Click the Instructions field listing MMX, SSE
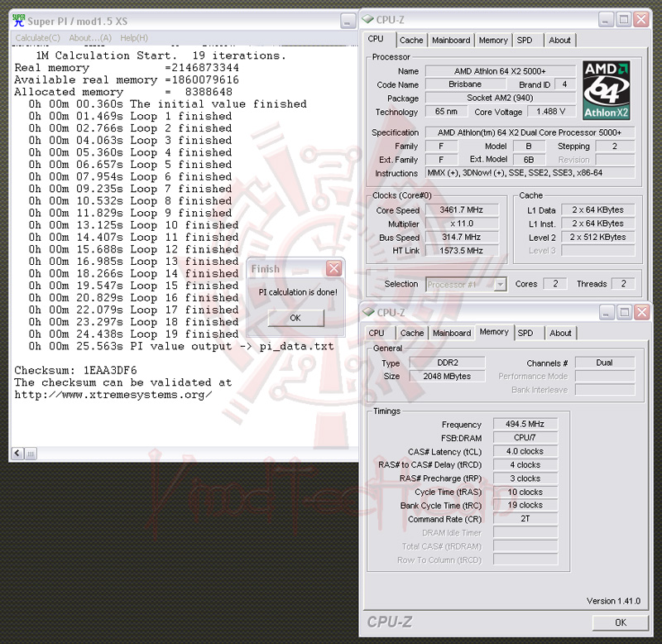662x644 pixels. [x=530, y=172]
